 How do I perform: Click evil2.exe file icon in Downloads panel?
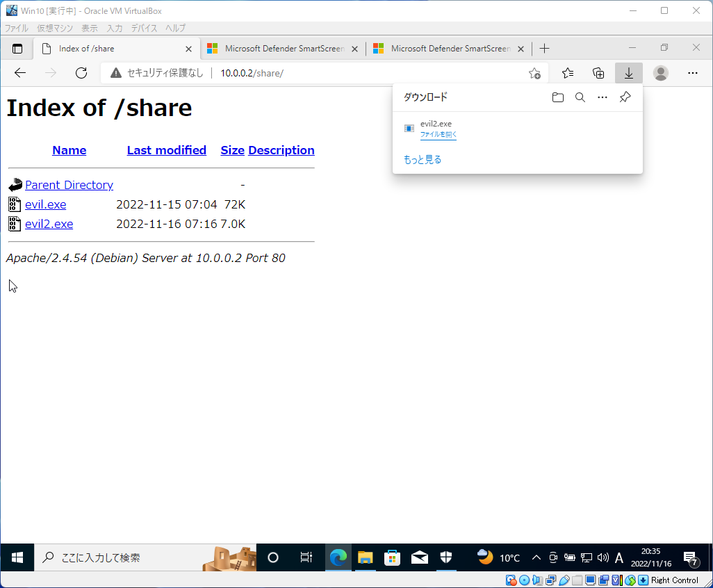409,129
